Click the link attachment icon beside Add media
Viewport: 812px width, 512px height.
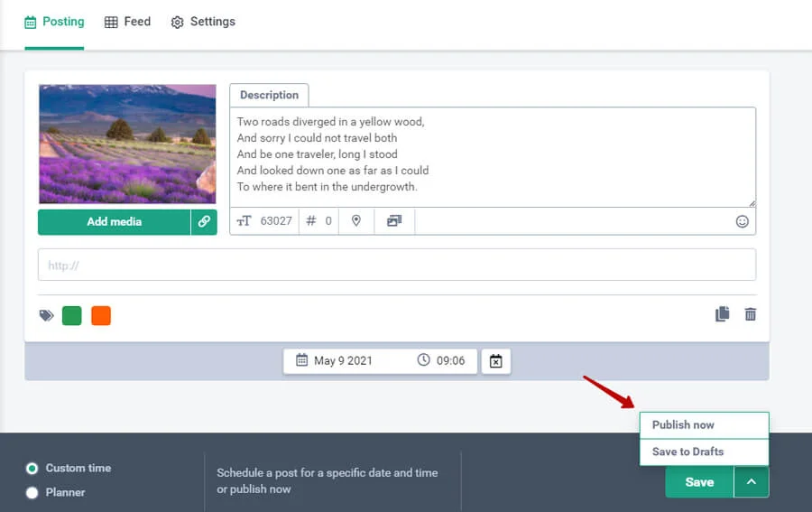[x=204, y=221]
